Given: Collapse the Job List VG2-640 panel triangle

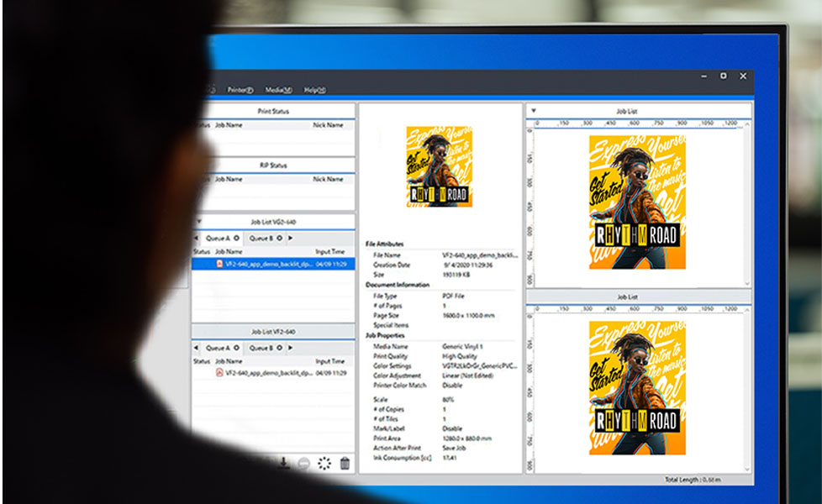Looking at the screenshot, I should (199, 223).
